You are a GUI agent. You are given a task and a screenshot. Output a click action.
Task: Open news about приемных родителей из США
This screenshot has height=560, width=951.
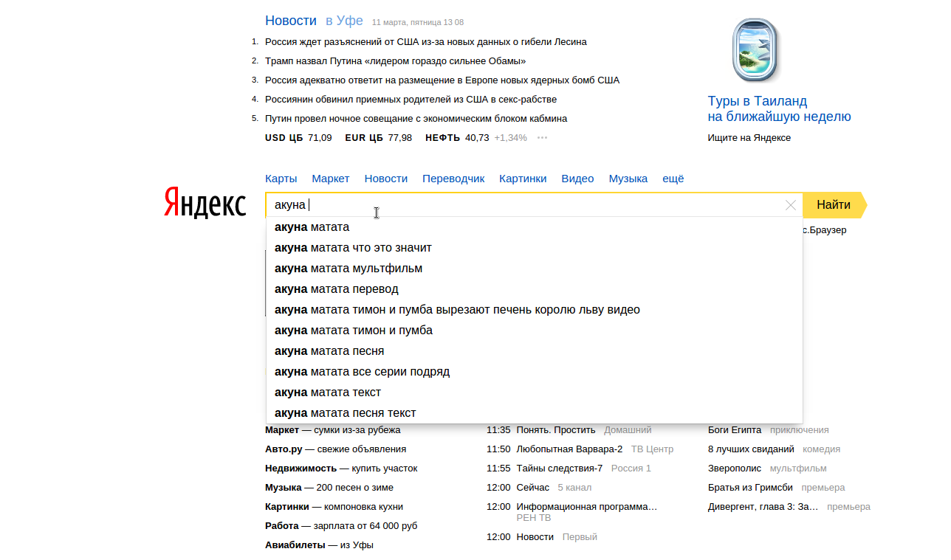[x=411, y=100]
